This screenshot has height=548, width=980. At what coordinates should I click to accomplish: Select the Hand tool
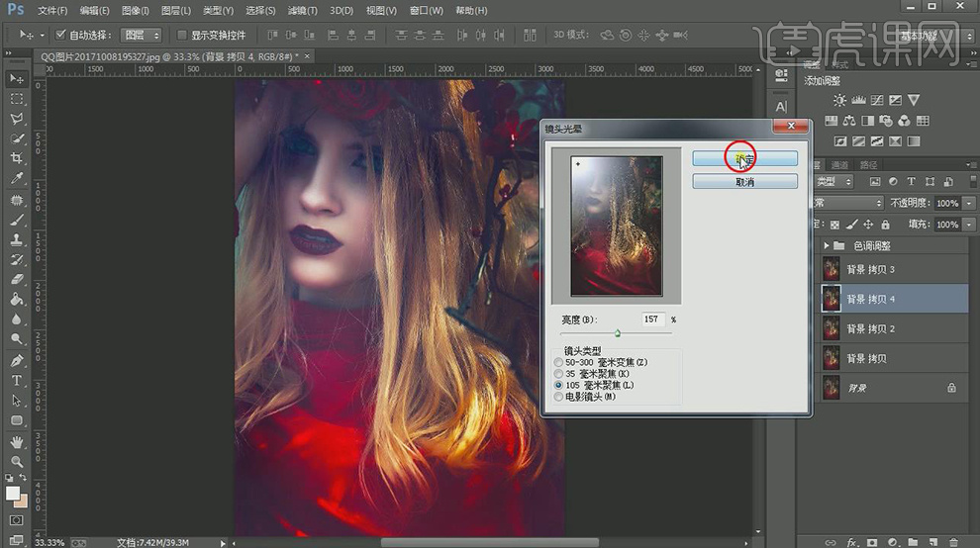pos(17,441)
